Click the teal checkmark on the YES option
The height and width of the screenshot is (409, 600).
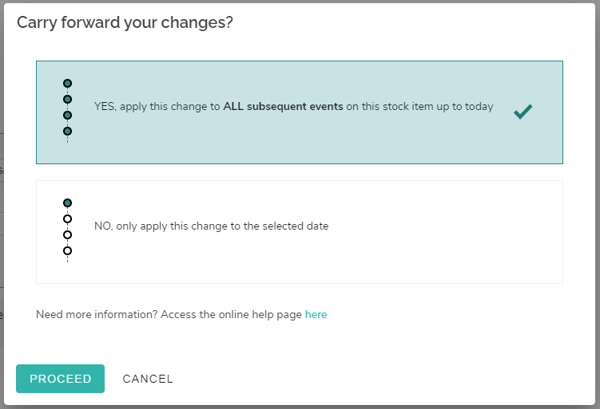point(522,112)
